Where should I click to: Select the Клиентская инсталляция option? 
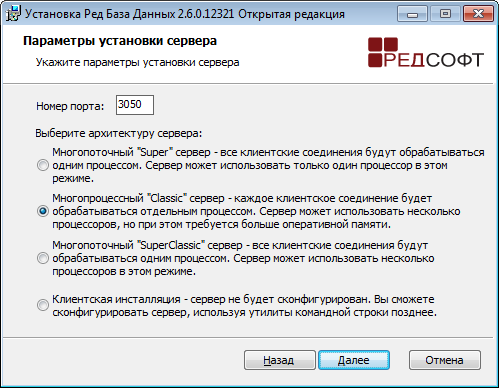[43, 305]
